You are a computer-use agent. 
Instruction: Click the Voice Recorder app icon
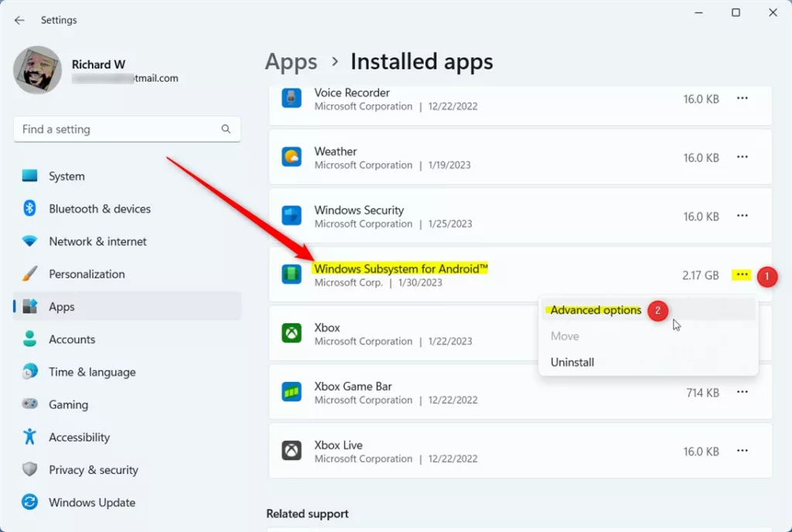pos(292,99)
